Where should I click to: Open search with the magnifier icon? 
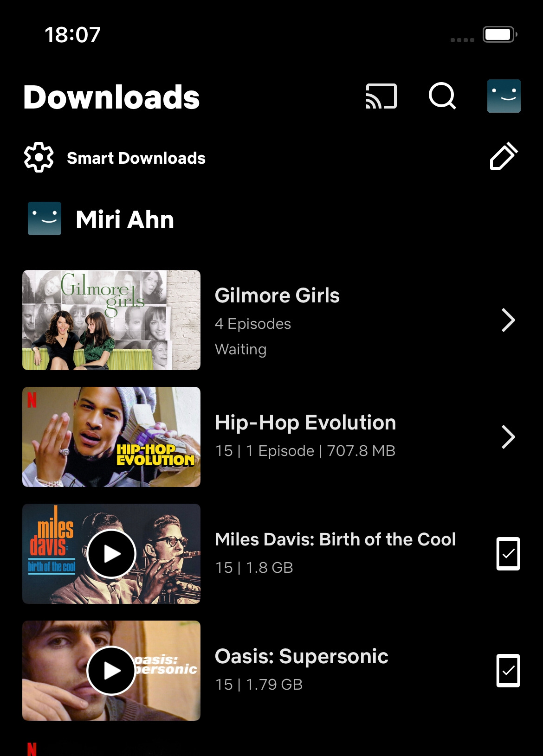point(442,96)
